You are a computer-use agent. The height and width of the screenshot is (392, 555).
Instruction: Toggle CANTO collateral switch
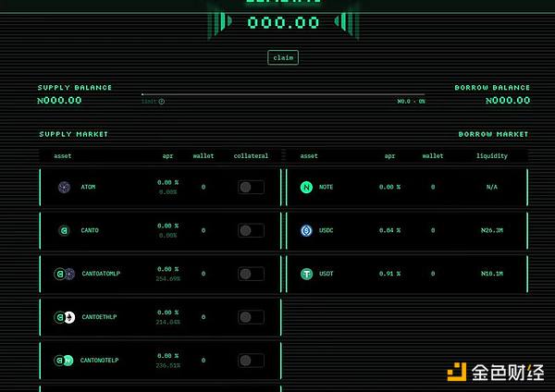(251, 231)
